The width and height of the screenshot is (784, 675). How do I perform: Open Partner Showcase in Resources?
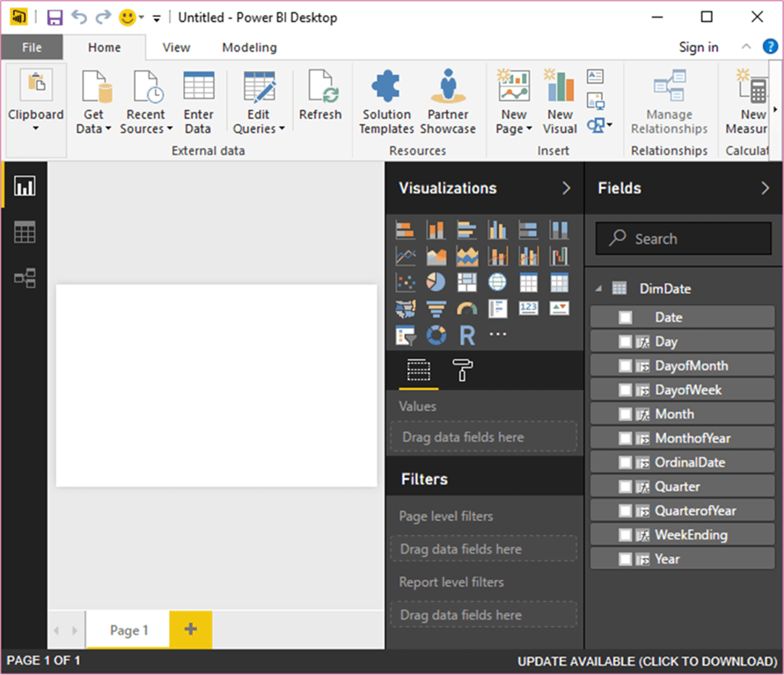(448, 102)
